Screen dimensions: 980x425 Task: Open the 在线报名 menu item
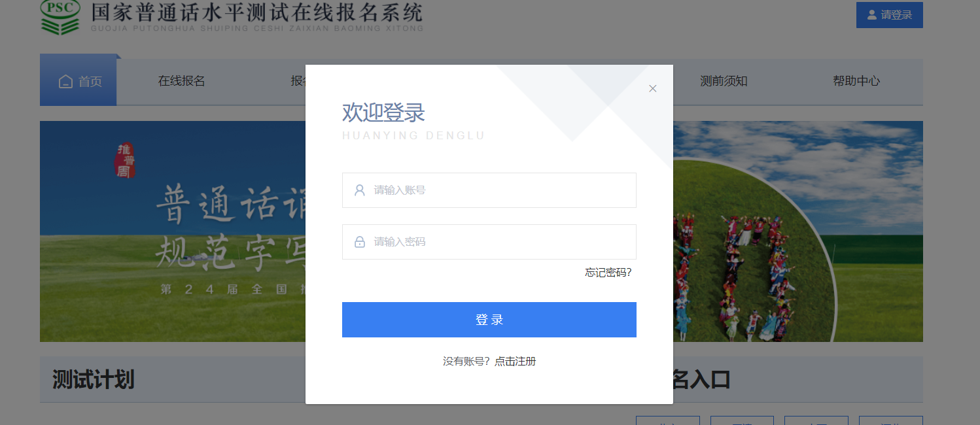coord(182,81)
